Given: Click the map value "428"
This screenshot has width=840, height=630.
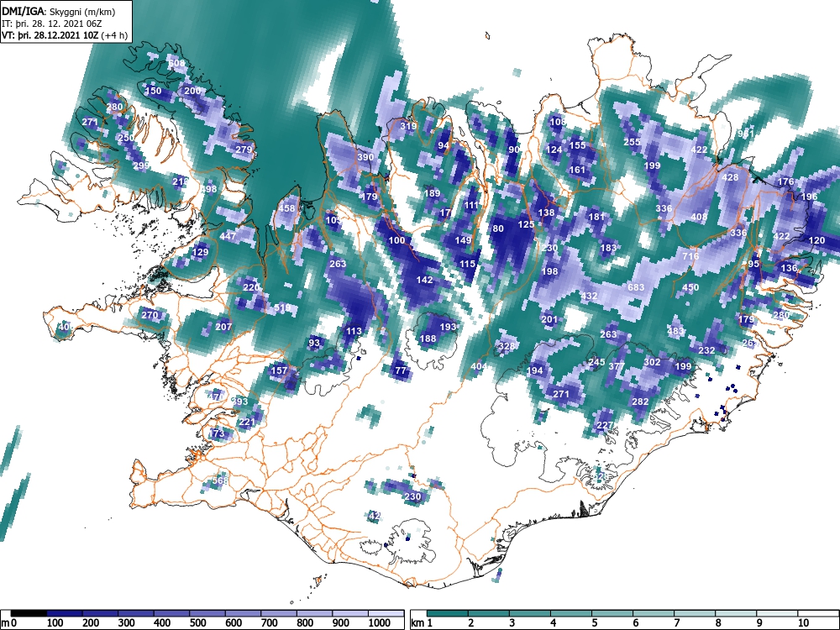Looking at the screenshot, I should pos(730,177).
